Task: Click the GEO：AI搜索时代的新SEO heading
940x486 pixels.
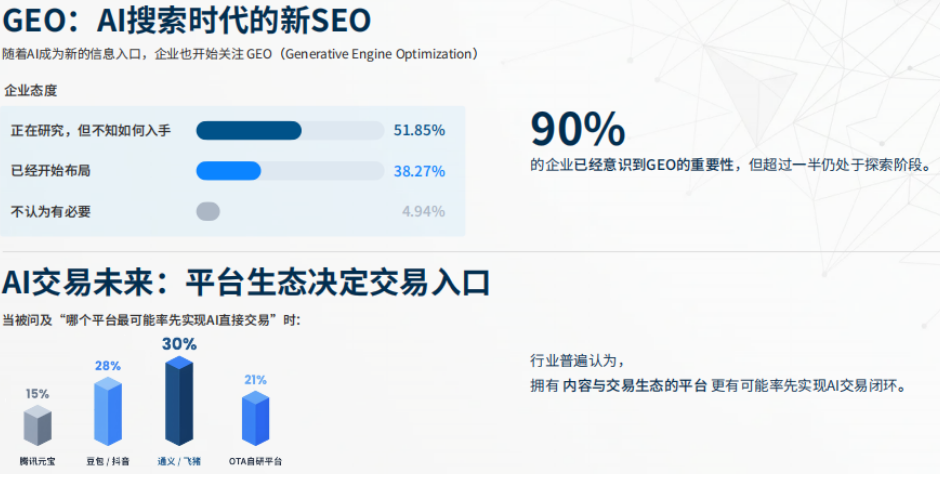Action: (x=187, y=19)
